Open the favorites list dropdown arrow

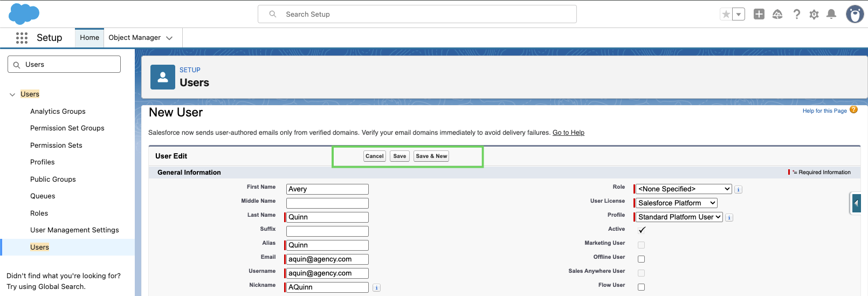739,15
